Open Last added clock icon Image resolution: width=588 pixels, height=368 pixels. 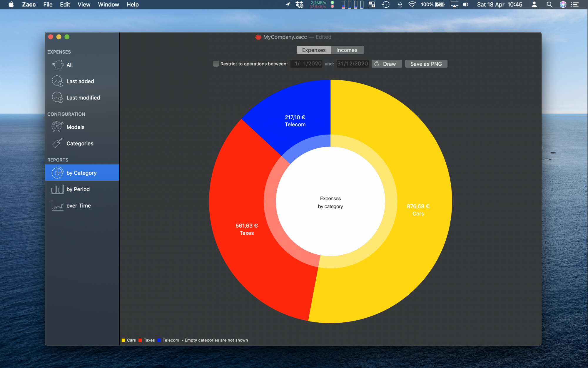tap(57, 81)
